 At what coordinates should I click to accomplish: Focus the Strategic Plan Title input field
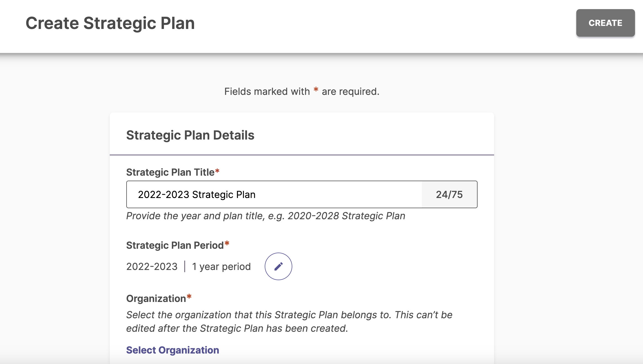point(274,194)
